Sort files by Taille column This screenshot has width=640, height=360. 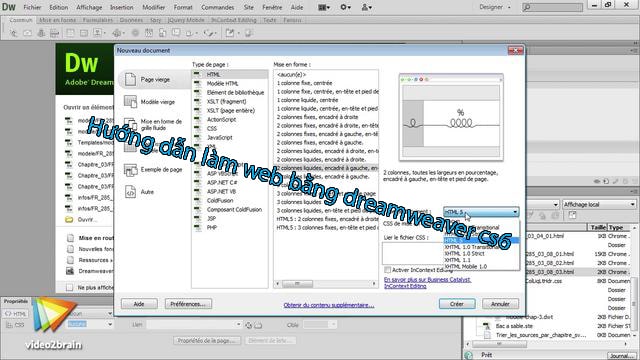(x=598, y=227)
